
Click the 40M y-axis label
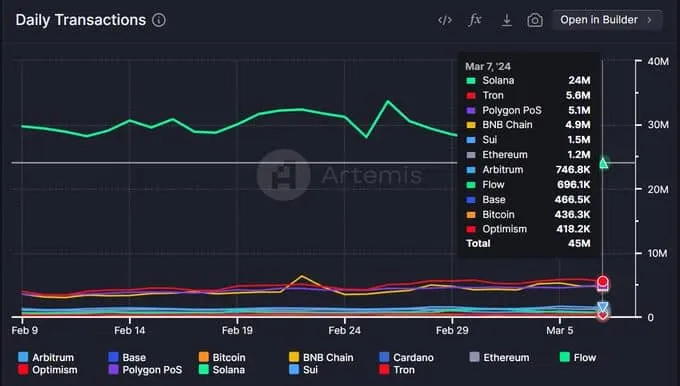pos(658,61)
